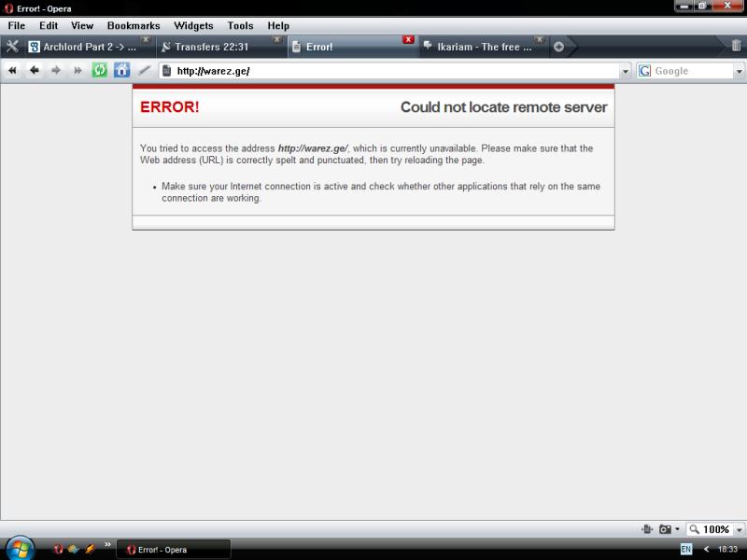Screen dimensions: 747x560
Task: Click the zoom magnifier icon
Action: point(695,529)
